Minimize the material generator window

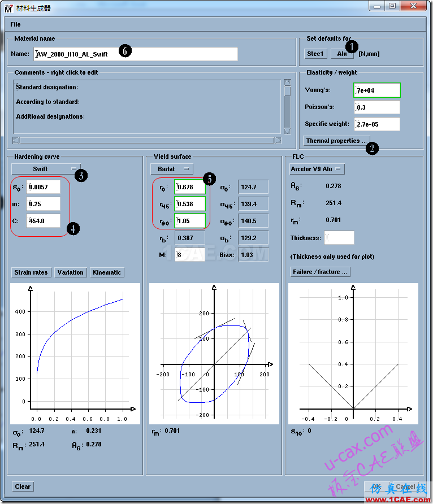click(377, 6)
